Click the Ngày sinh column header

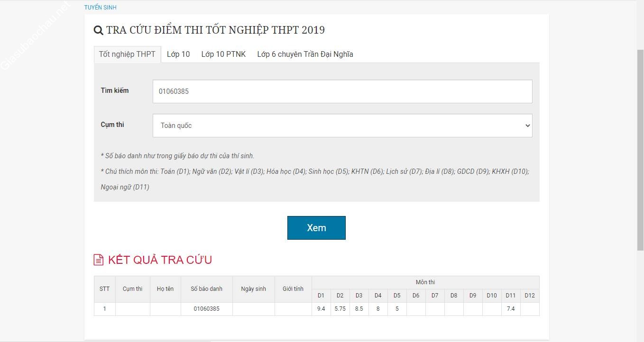pyautogui.click(x=254, y=289)
